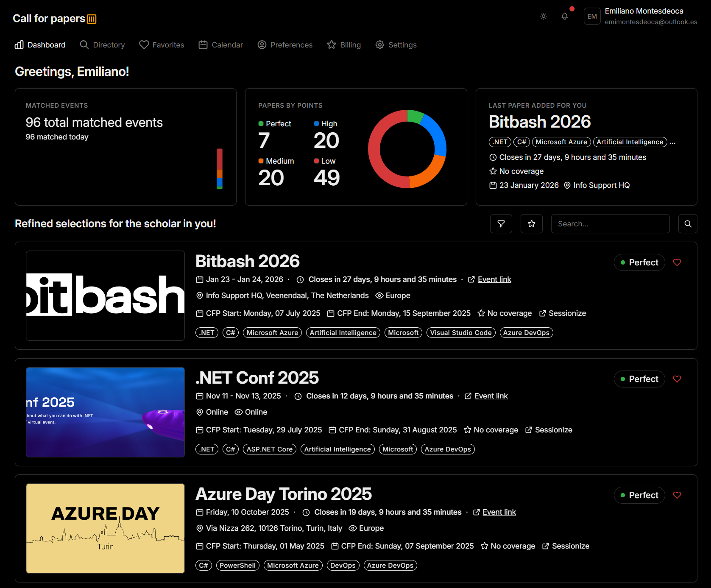Screen dimensions: 711x588
Task: Open the Dashboard tab
Action: [x=40, y=45]
